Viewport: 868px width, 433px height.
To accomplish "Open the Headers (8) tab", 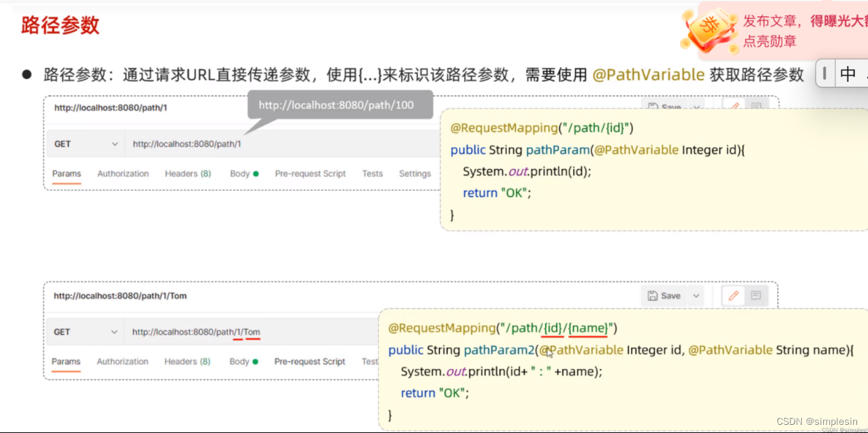I will point(187,174).
